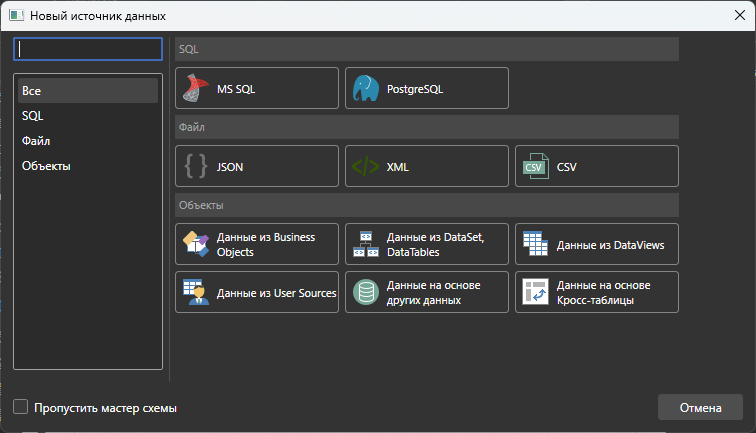Pick 'Данные из DataSet, DataTables' label
The width and height of the screenshot is (756, 433).
point(435,244)
